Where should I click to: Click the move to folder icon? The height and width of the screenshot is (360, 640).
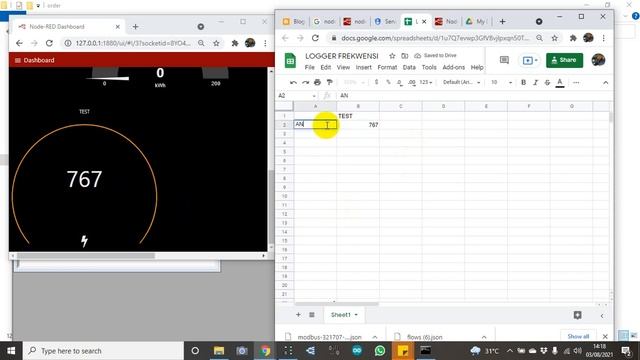point(404,56)
